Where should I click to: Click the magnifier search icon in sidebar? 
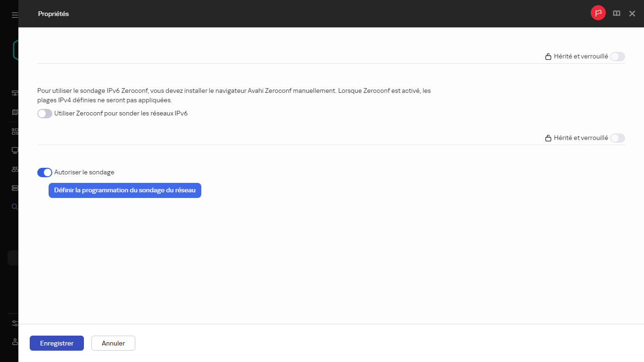[15, 206]
